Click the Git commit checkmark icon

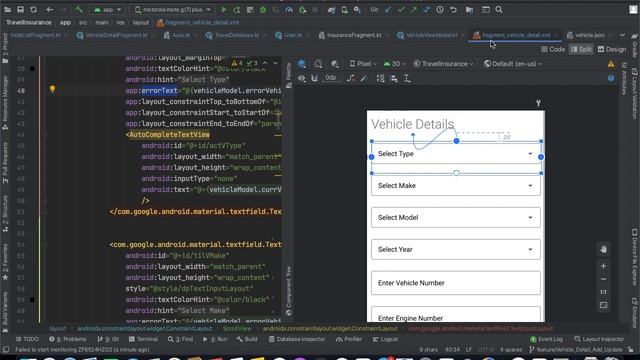pyautogui.click(x=401, y=9)
